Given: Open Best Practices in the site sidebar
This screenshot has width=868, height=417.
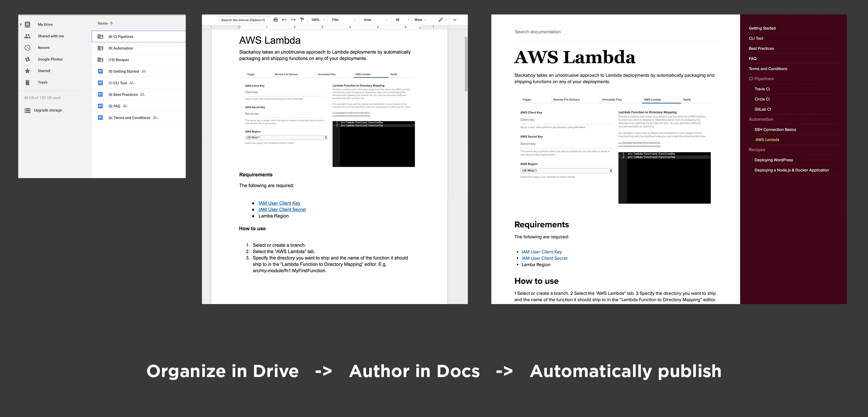Looking at the screenshot, I should click(761, 48).
